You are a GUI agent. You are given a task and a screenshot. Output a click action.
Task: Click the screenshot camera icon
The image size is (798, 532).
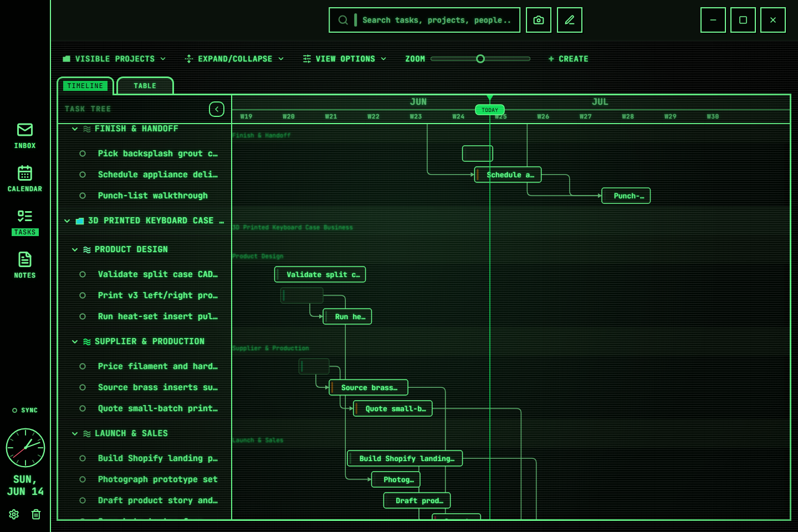[x=539, y=20]
